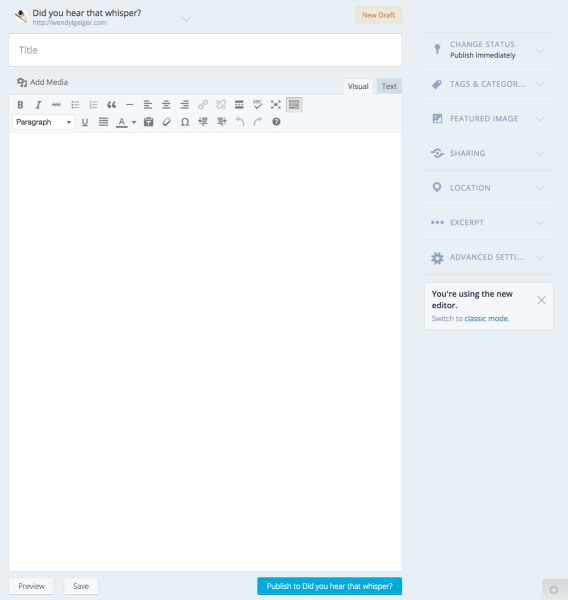Enter distraction-free fullscreen mode

click(276, 104)
